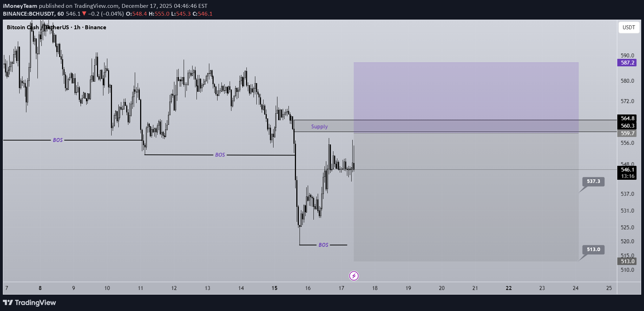Screen dimensions: 644x311
Task: Click the gray 559.7 price label
Action: [x=627, y=133]
